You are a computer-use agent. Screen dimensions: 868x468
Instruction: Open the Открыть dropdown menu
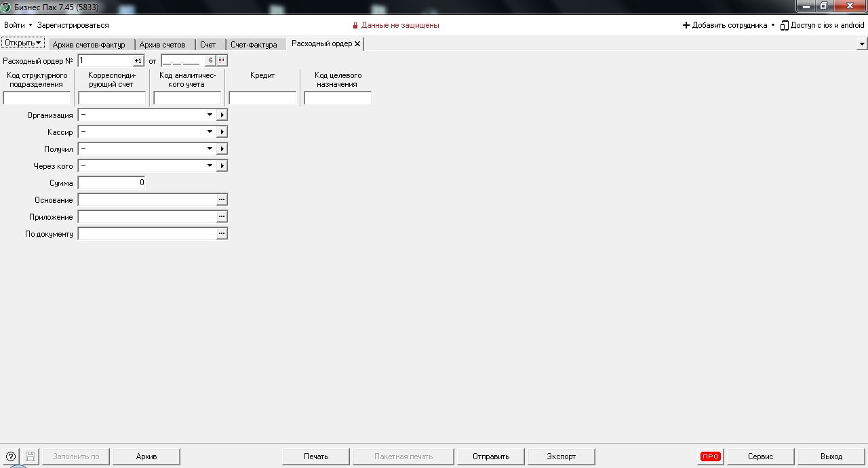(23, 43)
